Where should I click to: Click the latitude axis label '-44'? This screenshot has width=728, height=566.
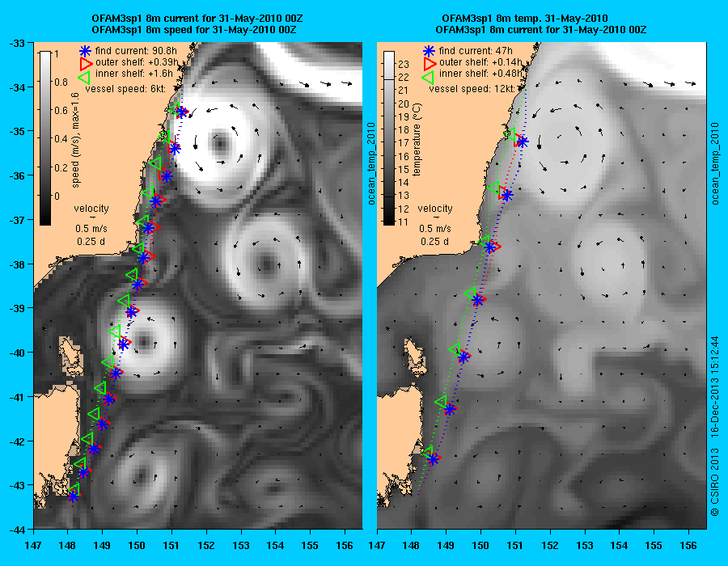coord(16,530)
